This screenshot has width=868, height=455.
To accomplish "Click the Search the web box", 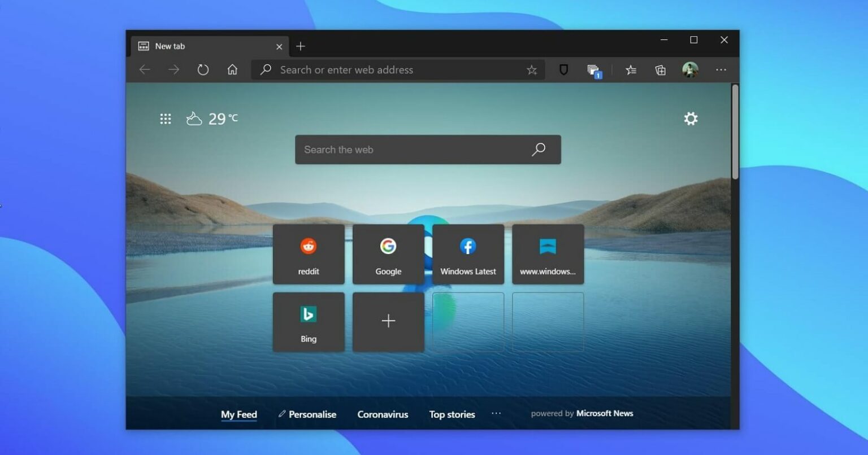I will click(413, 150).
